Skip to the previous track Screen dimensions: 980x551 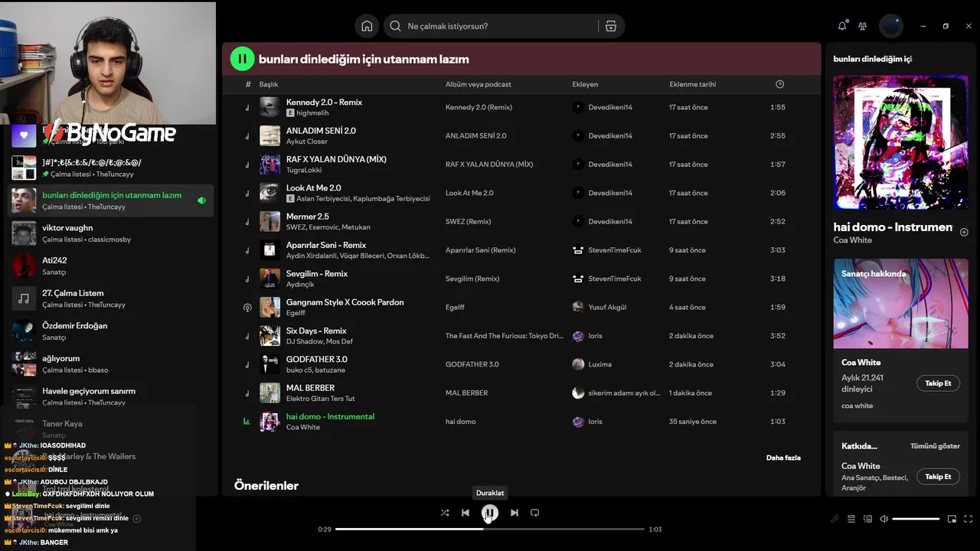(x=465, y=513)
